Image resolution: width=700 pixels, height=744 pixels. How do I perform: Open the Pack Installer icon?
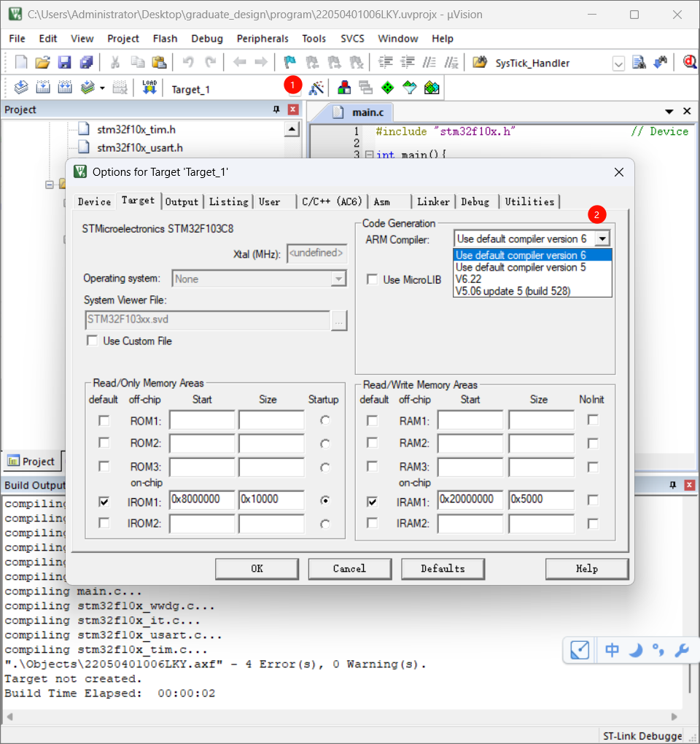click(x=432, y=88)
